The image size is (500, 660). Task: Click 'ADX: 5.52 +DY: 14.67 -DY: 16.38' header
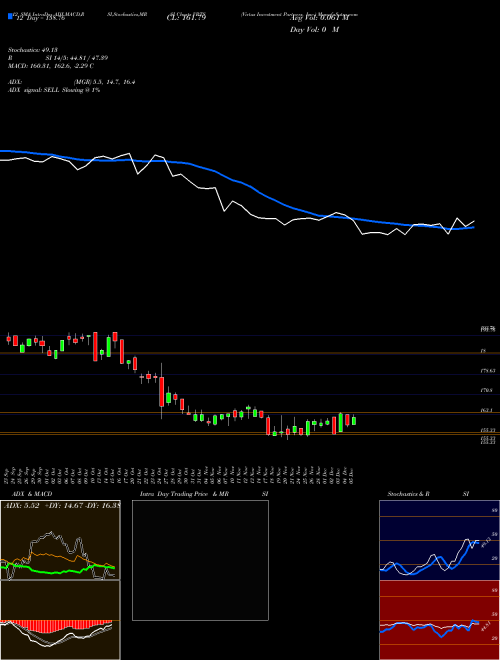62,505
